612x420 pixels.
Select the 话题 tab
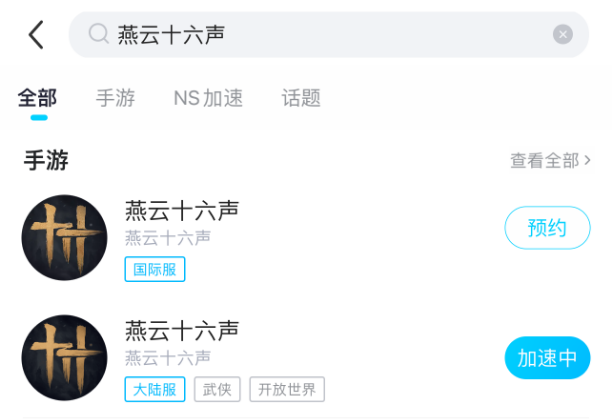coord(301,98)
